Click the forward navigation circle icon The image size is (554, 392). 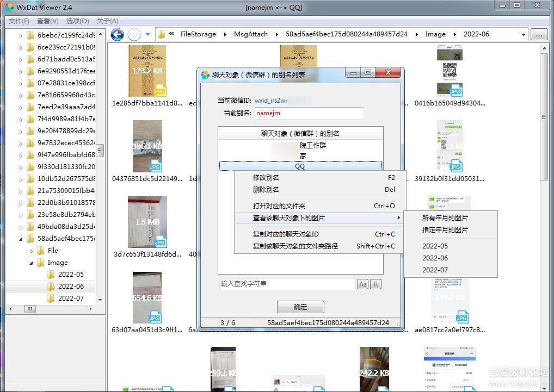[x=133, y=34]
